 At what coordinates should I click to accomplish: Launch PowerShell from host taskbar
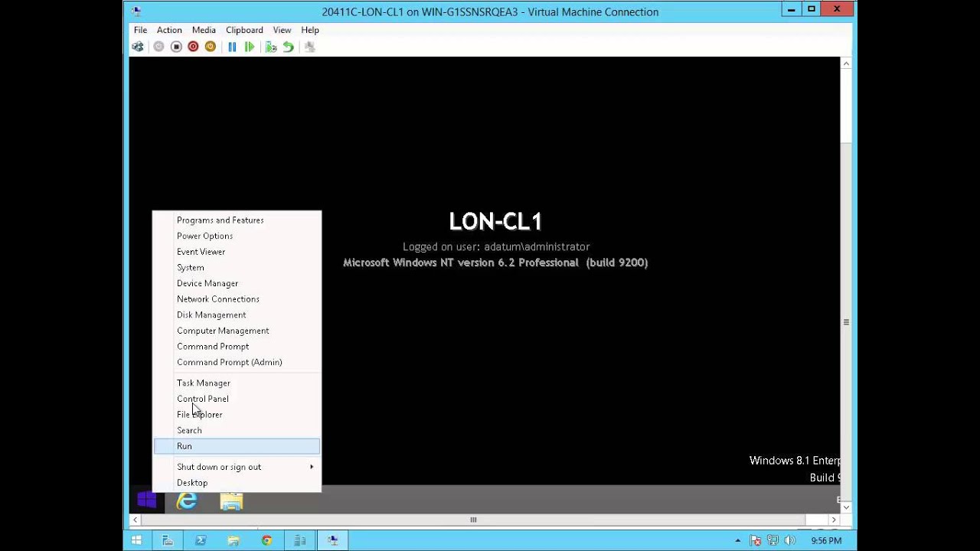click(201, 540)
